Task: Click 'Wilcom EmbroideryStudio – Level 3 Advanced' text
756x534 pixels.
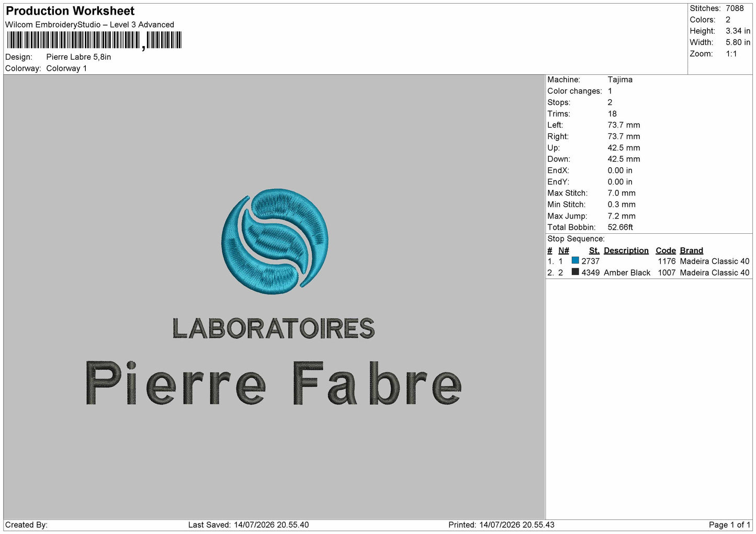Action: point(89,25)
